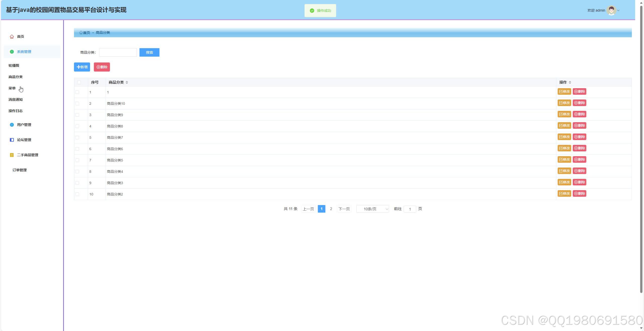Click the blue 用户管理 sidebar icon
Image resolution: width=644 pixels, height=331 pixels.
[12, 125]
